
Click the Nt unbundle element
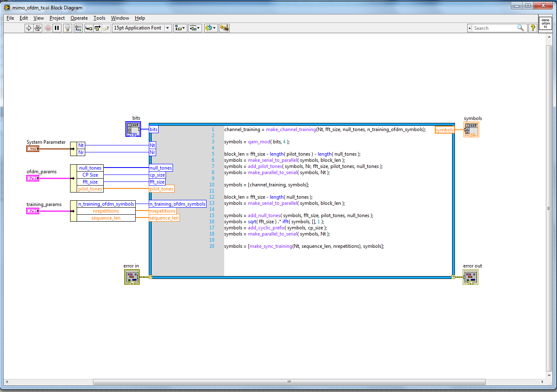pyautogui.click(x=81, y=145)
